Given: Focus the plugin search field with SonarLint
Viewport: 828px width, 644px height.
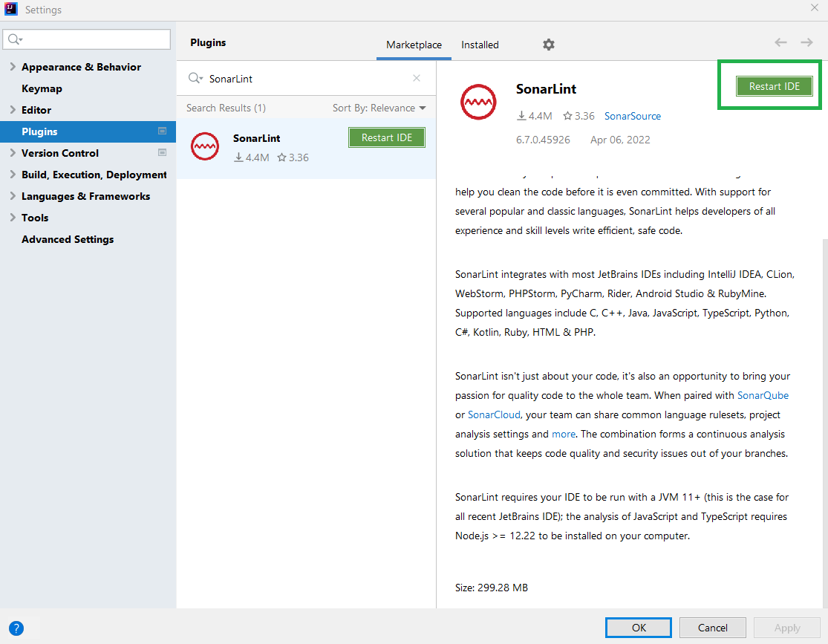Looking at the screenshot, I should [x=306, y=78].
